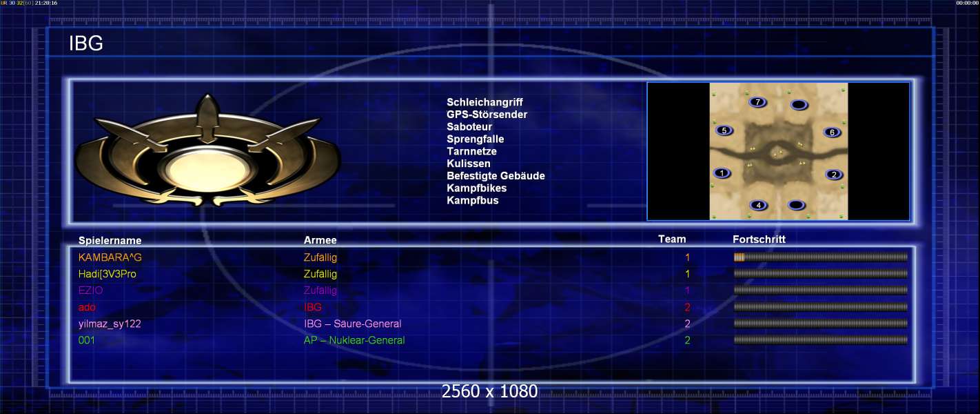This screenshot has width=980, height=414.
Task: Select start position 2 on the minimap
Action: pyautogui.click(x=834, y=175)
